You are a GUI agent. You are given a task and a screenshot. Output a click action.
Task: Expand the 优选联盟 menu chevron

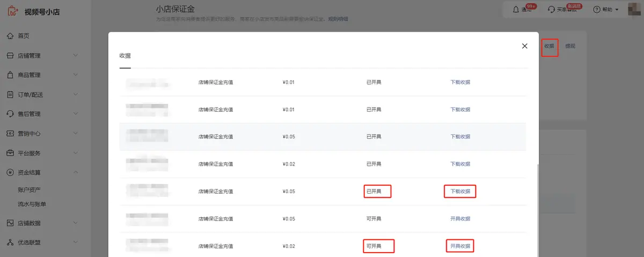click(x=75, y=243)
